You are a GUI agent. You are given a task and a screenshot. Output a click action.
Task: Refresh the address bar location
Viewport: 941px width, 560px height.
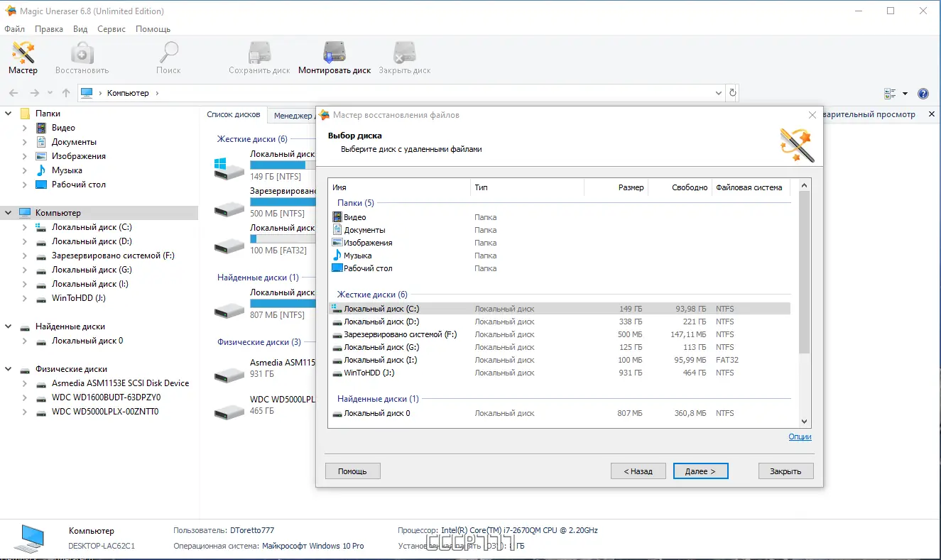[733, 93]
